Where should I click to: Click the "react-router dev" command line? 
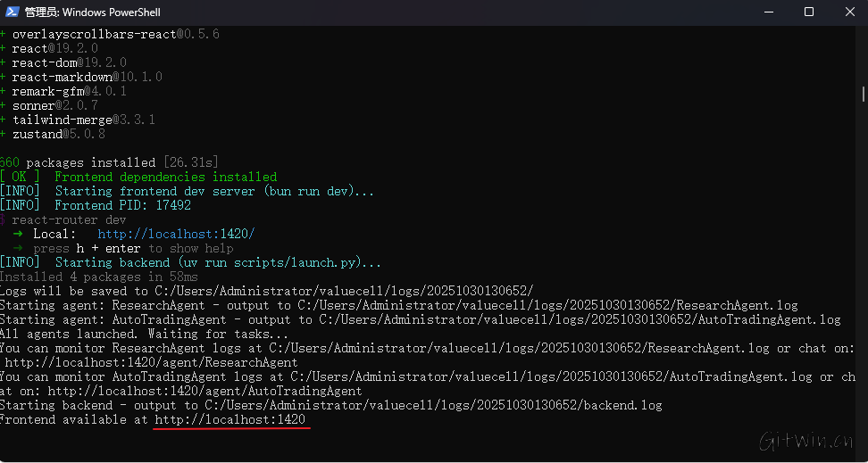[68, 219]
